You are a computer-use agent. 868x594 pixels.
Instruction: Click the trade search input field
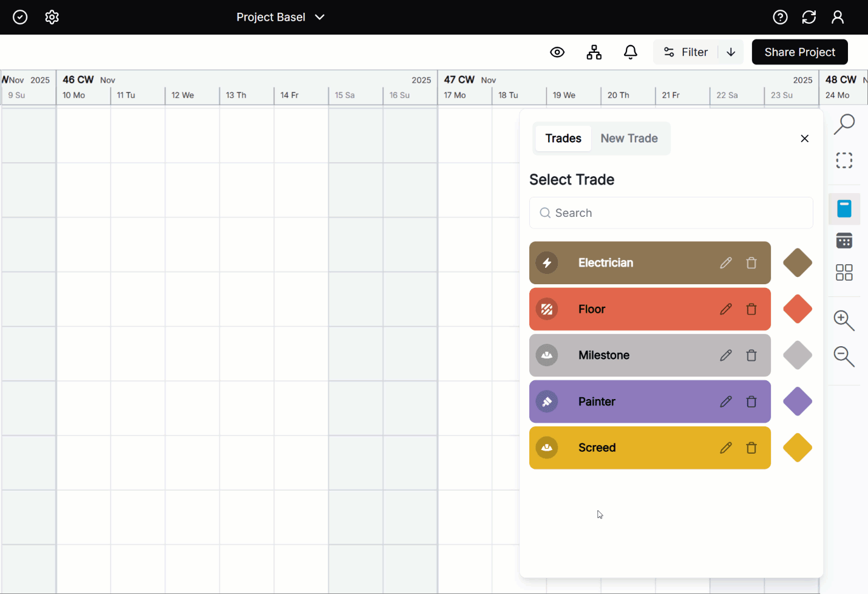click(671, 213)
